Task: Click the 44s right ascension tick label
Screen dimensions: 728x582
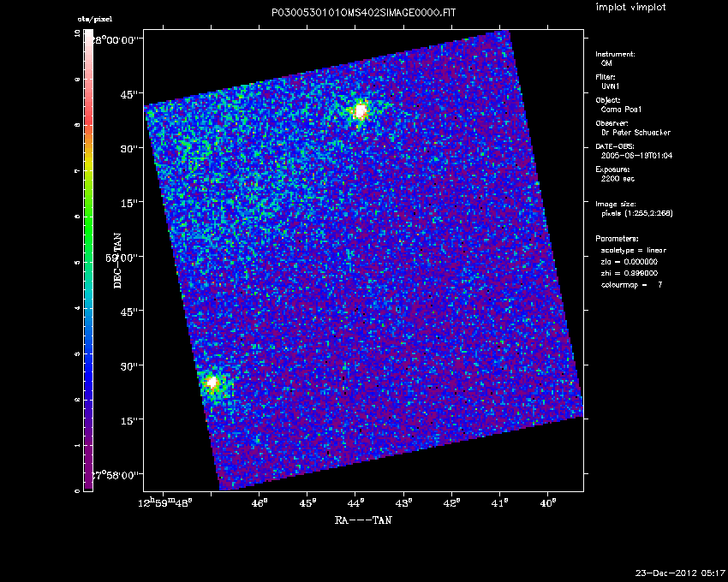Action: coord(356,503)
